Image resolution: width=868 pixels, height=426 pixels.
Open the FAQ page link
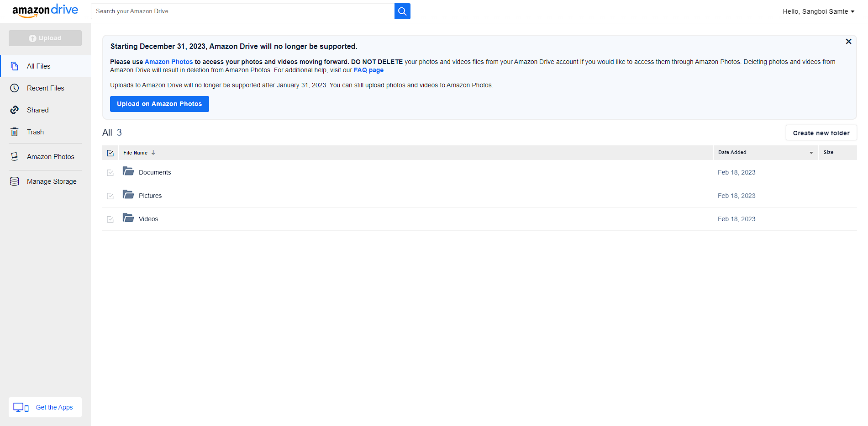(368, 70)
